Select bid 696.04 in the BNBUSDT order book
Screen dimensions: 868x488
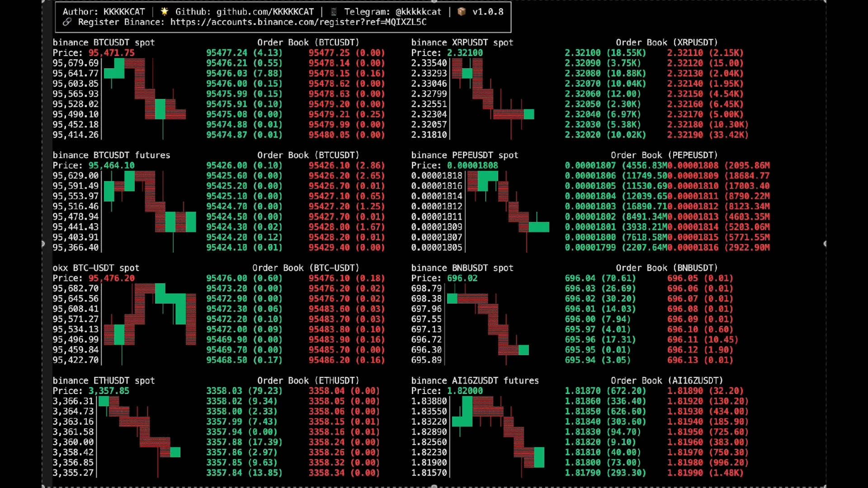(x=580, y=278)
